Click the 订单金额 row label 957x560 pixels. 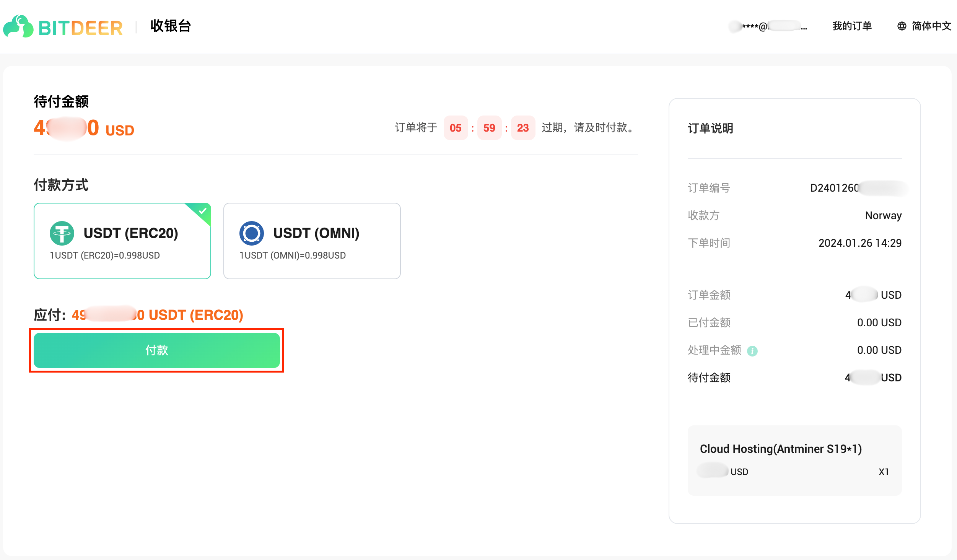pos(709,295)
